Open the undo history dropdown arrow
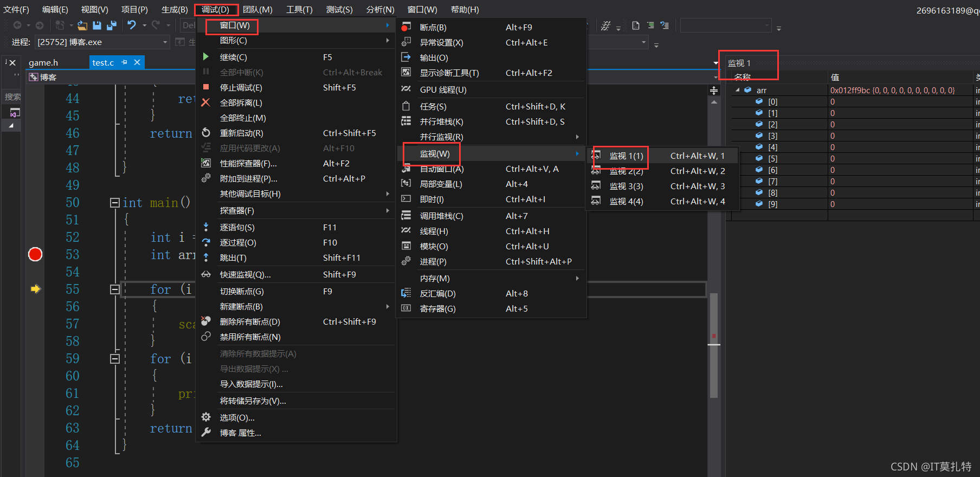The width and height of the screenshot is (980, 477). click(144, 25)
